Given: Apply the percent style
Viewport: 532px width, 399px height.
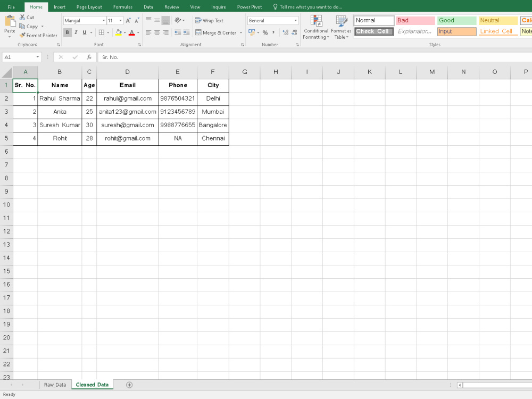Looking at the screenshot, I should [265, 32].
